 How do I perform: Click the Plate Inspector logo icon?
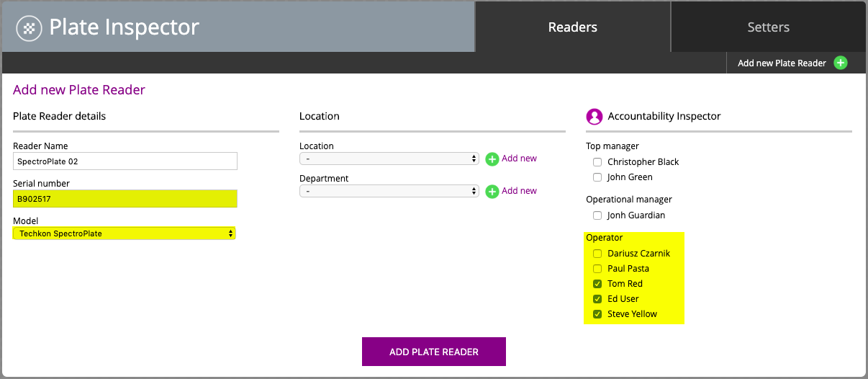click(29, 29)
